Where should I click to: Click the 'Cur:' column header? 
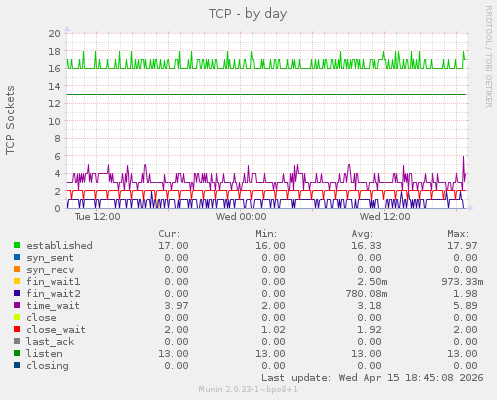coord(169,234)
